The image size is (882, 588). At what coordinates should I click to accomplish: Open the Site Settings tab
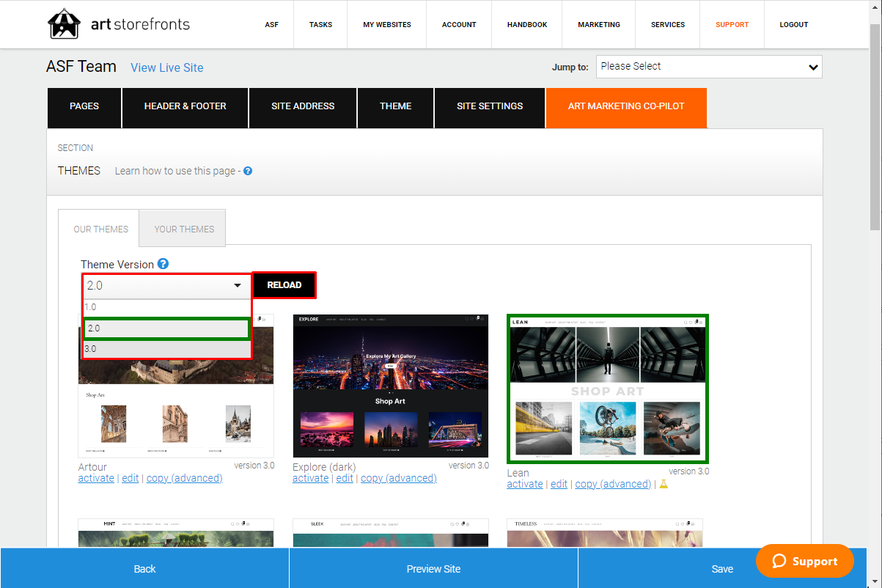click(x=490, y=107)
